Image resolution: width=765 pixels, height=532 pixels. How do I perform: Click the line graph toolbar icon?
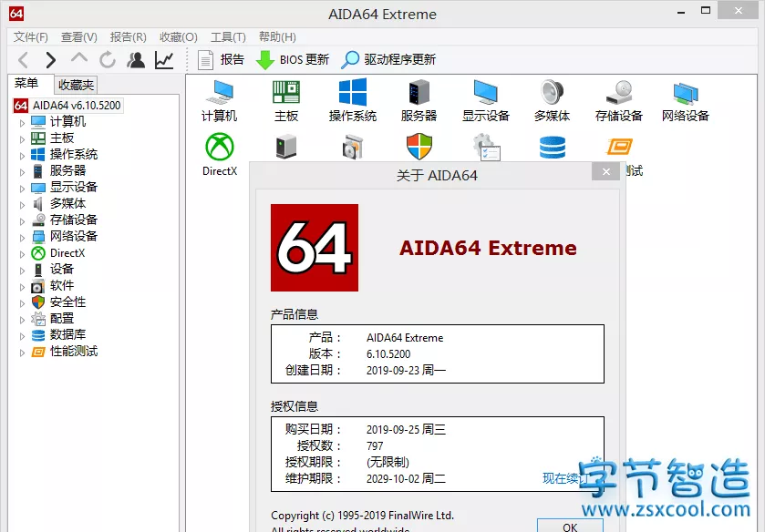click(164, 60)
